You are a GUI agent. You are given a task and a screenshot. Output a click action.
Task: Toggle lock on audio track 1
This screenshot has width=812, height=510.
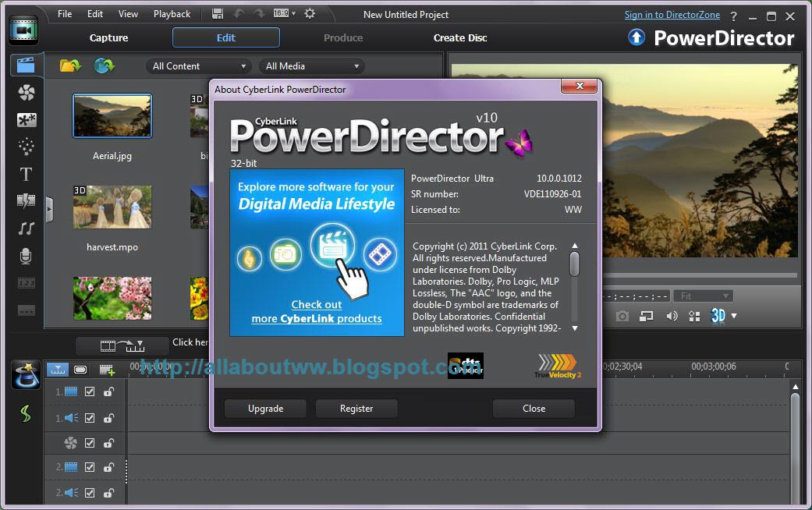(x=108, y=417)
